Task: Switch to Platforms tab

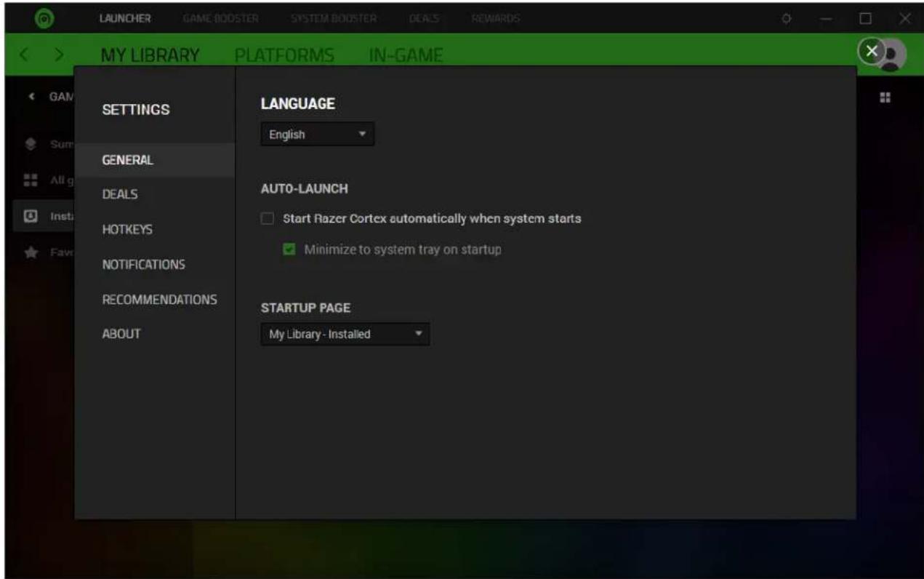Action: (x=284, y=55)
